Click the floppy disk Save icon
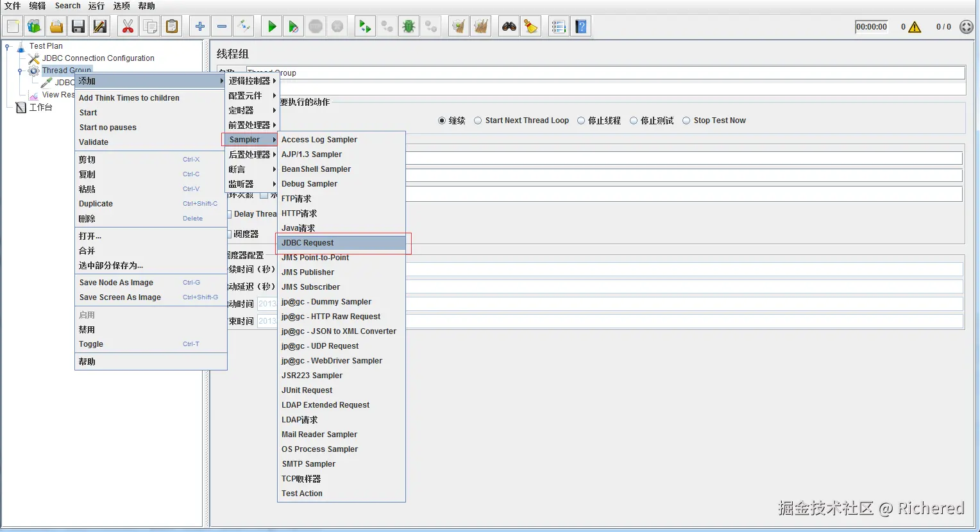 pos(78,26)
